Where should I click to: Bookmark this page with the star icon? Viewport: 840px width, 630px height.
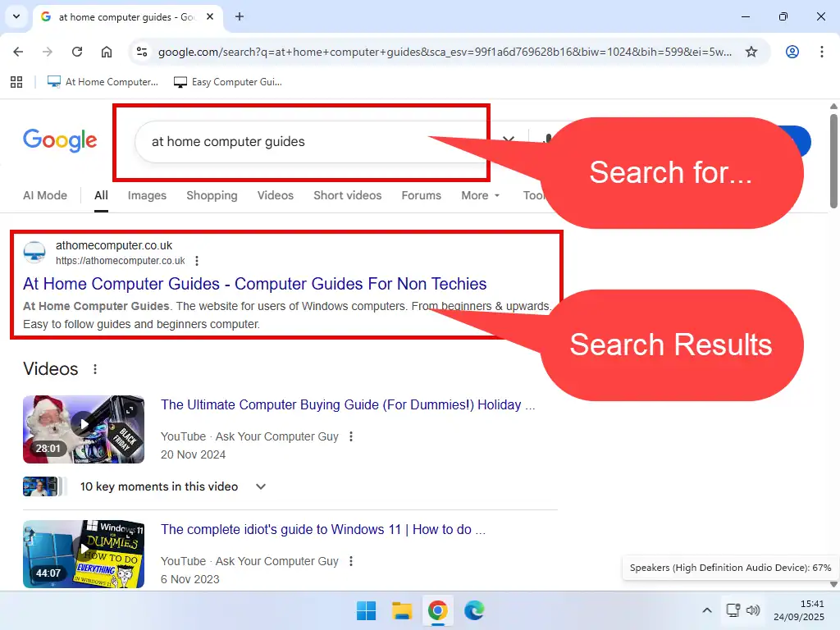[x=751, y=52]
